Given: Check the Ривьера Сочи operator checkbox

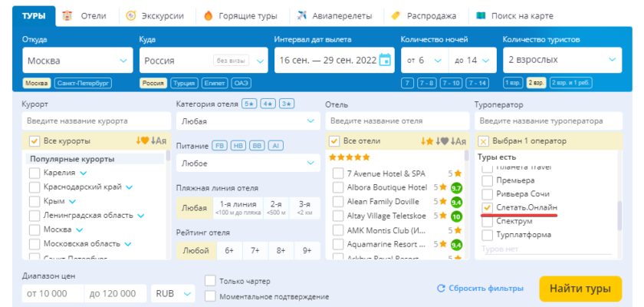Looking at the screenshot, I should (x=487, y=193).
